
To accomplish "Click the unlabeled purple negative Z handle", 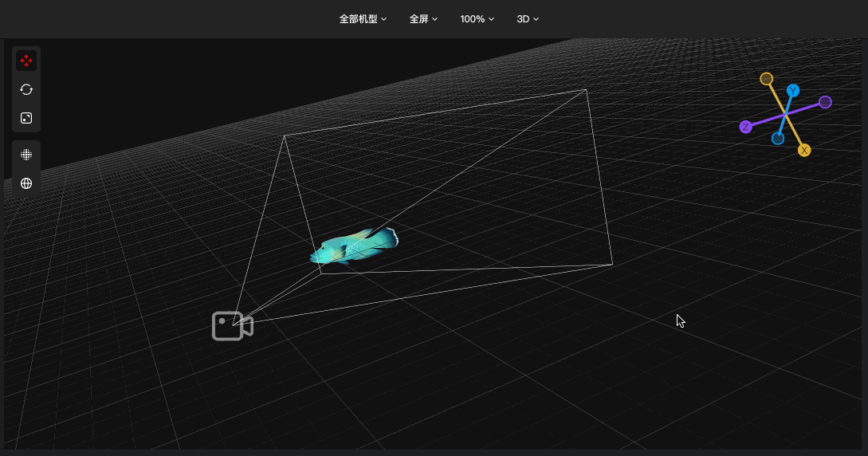I will (x=825, y=102).
